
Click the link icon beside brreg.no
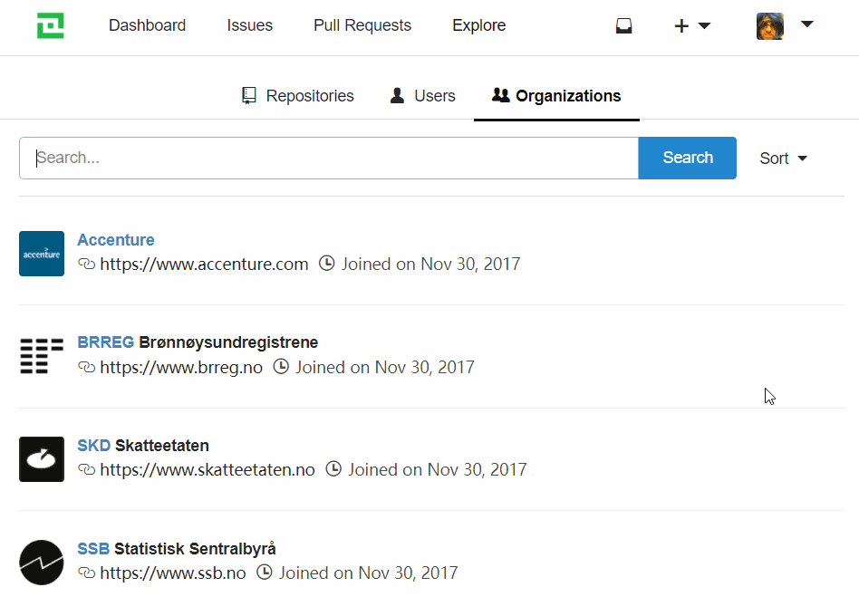pyautogui.click(x=87, y=367)
